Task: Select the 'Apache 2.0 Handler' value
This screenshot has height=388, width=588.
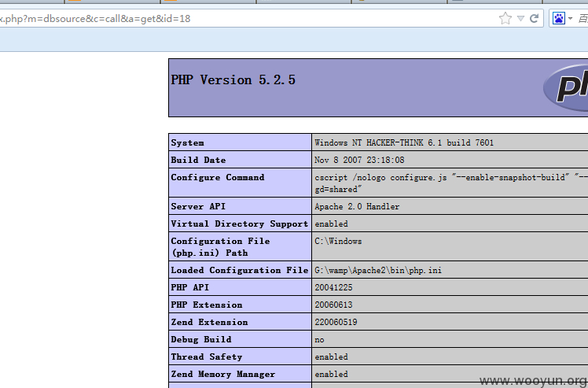Action: 357,206
